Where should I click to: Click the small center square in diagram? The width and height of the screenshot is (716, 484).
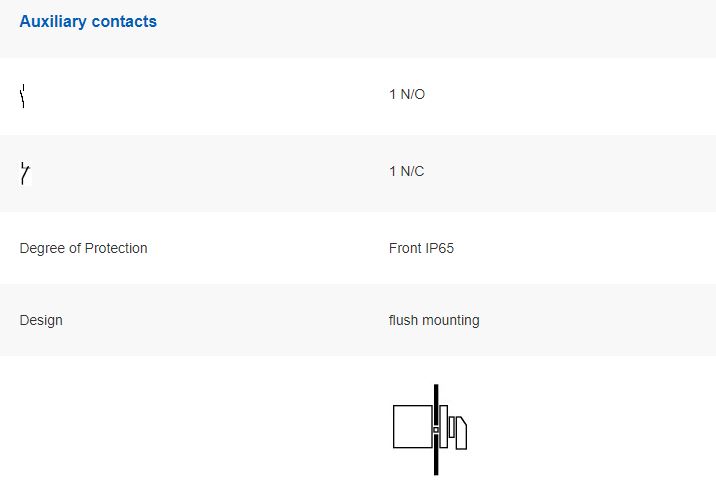[436, 430]
